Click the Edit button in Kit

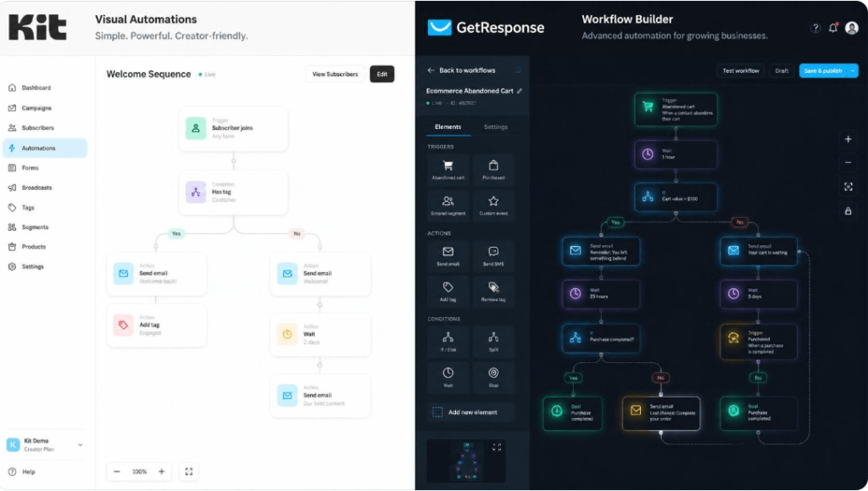[x=382, y=74]
